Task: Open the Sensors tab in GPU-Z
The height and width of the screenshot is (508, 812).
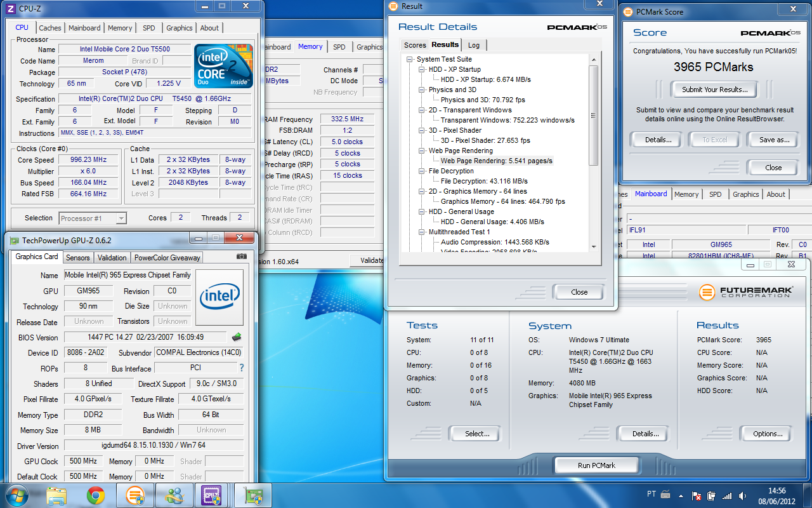Action: (78, 257)
